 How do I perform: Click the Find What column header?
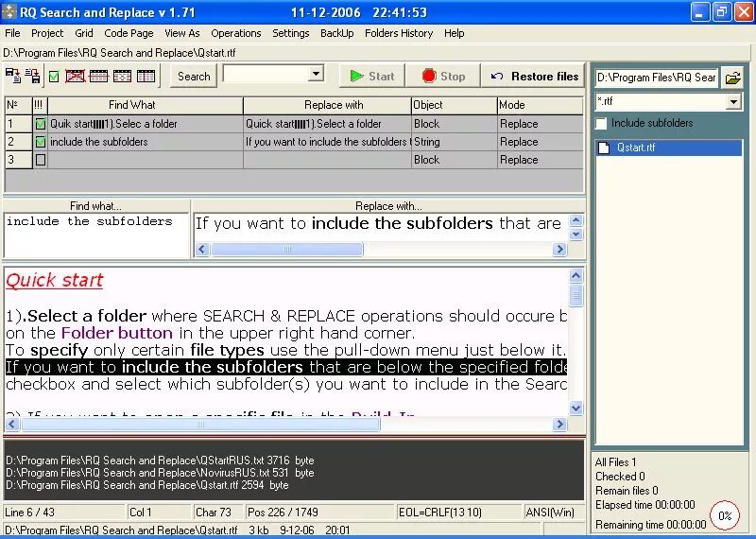click(x=146, y=105)
